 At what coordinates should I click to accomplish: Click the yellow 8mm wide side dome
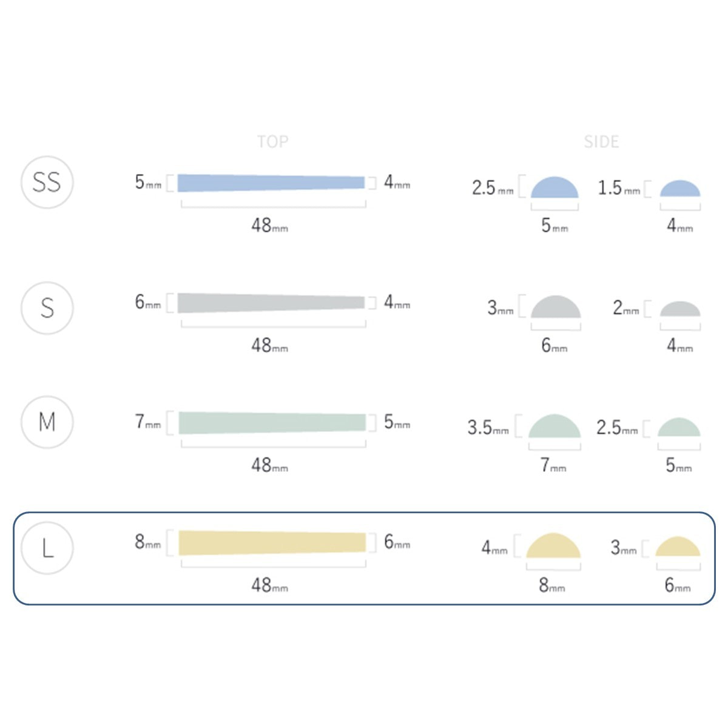click(x=553, y=547)
